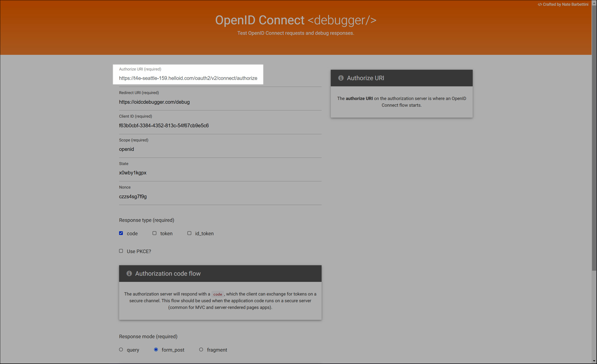Click the 'Response mode (required)' label
The width and height of the screenshot is (597, 364).
click(x=148, y=336)
